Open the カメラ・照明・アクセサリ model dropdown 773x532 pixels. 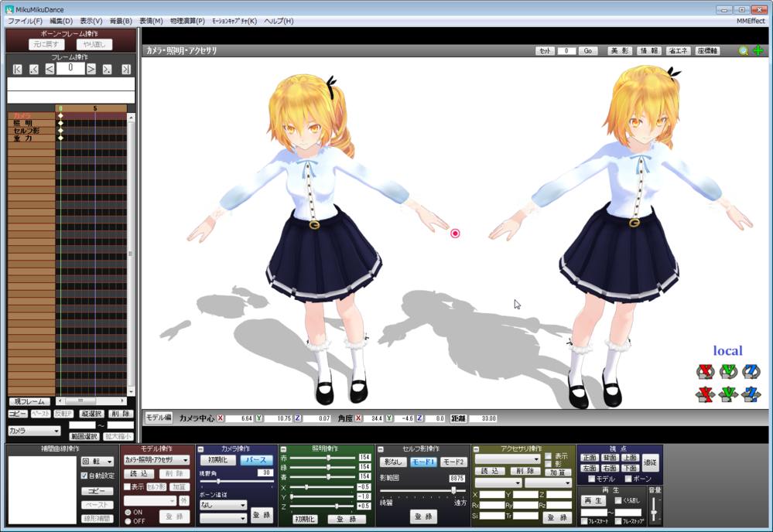[157, 460]
